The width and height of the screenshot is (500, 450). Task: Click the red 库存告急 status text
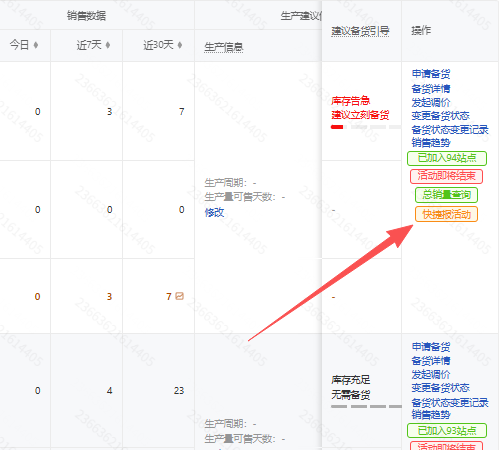point(350,100)
